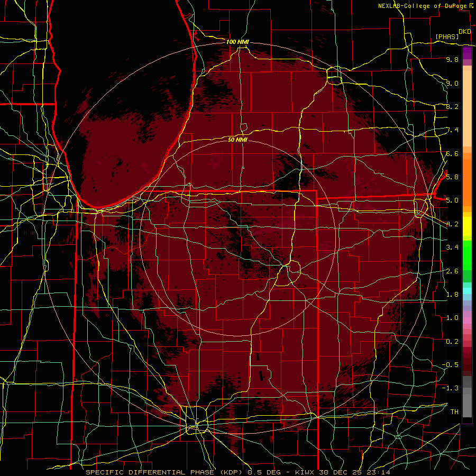Click the SPECIFIC DIFFERENTIAL PHASE caption text
476x476 pixels.
pos(150,472)
